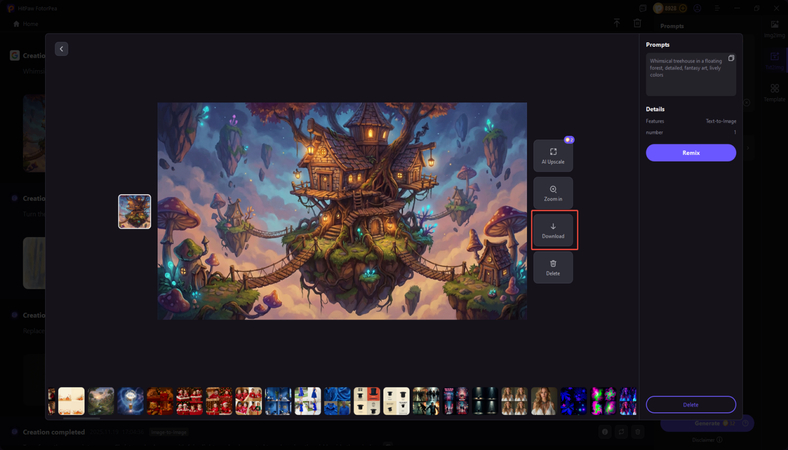The image size is (788, 450).
Task: Click the add credits plus icon
Action: pyautogui.click(x=685, y=8)
